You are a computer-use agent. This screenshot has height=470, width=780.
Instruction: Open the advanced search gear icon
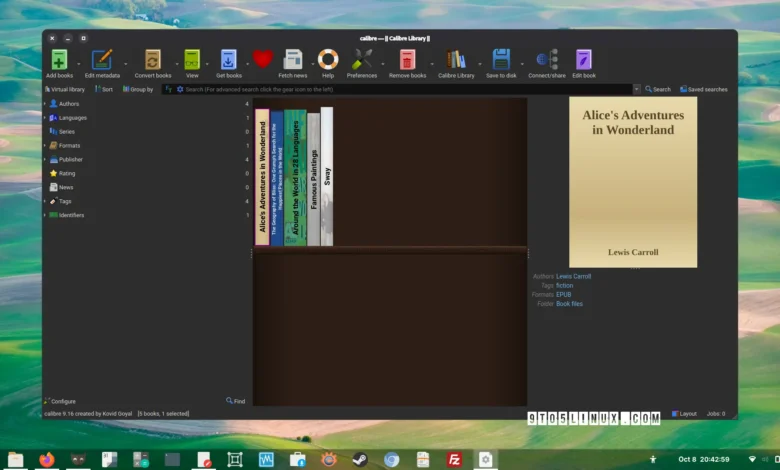click(180, 90)
